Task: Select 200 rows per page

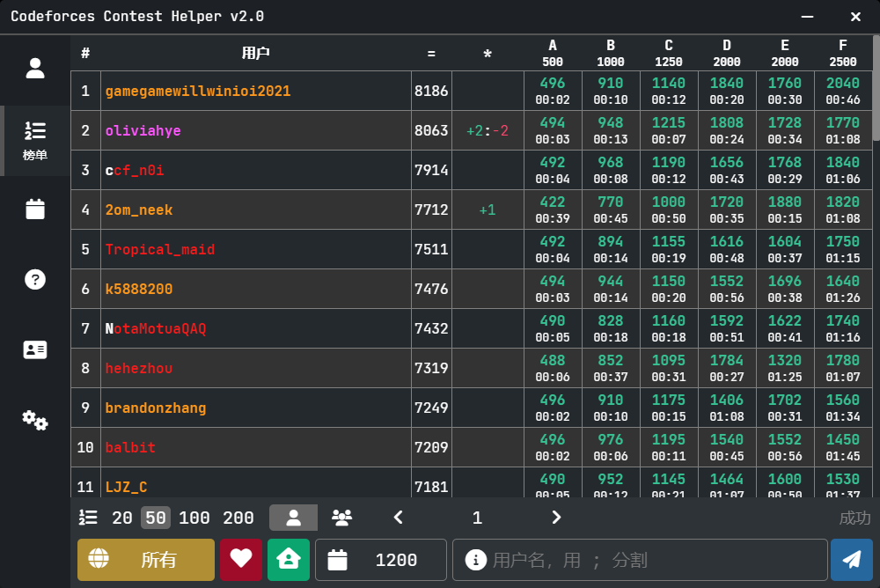Action: tap(238, 518)
